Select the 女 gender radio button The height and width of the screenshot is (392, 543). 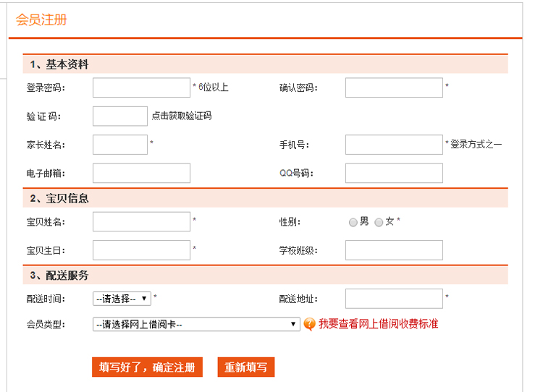(x=379, y=222)
